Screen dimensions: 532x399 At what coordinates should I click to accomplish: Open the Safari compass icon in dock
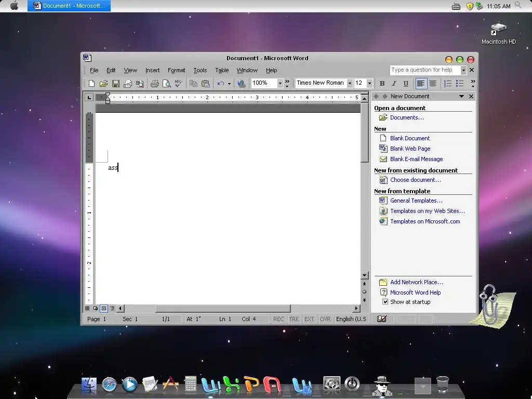109,385
